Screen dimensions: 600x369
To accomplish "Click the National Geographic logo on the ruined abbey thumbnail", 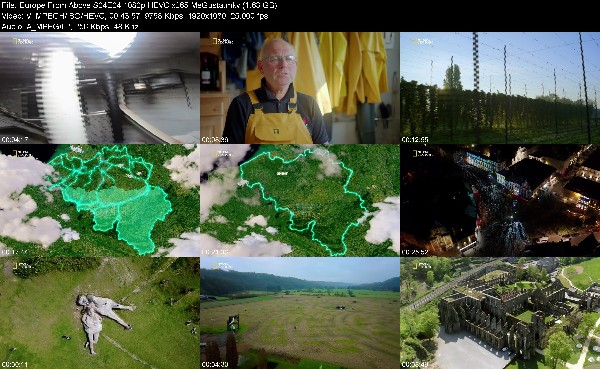I will click(422, 266).
